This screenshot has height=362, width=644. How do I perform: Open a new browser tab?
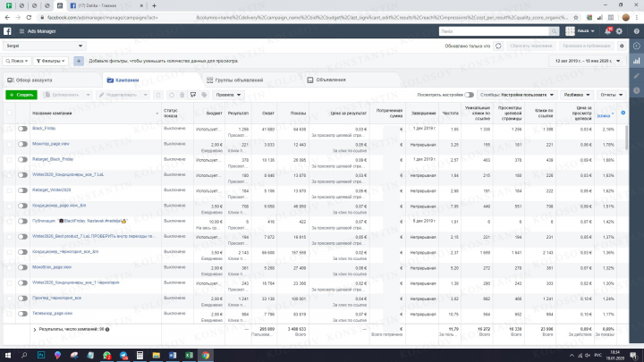coord(154,5)
